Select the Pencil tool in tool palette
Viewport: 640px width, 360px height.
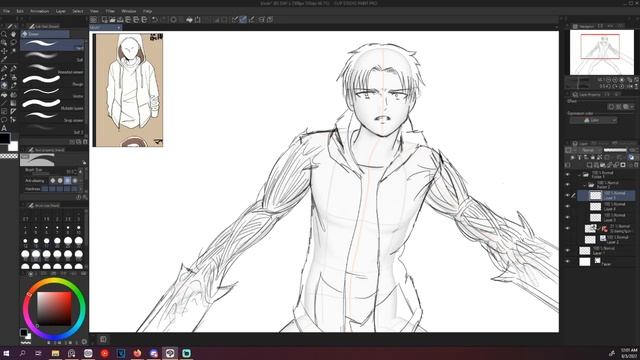point(13,69)
